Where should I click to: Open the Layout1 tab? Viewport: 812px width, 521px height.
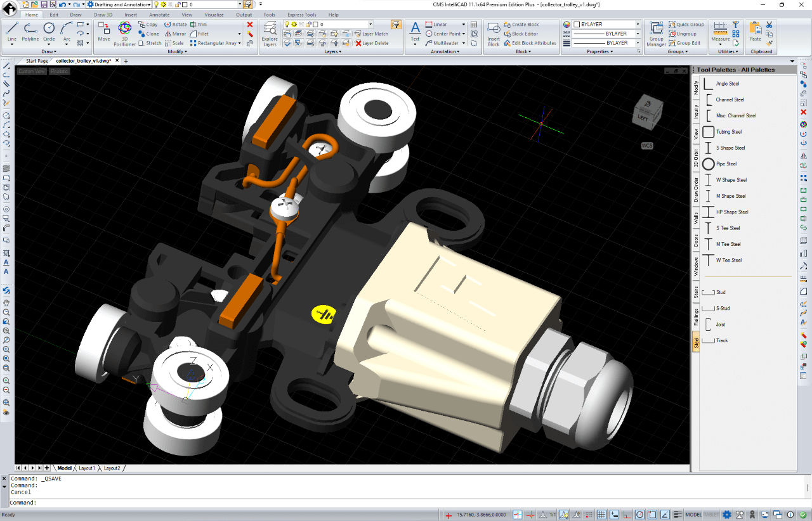coord(87,468)
